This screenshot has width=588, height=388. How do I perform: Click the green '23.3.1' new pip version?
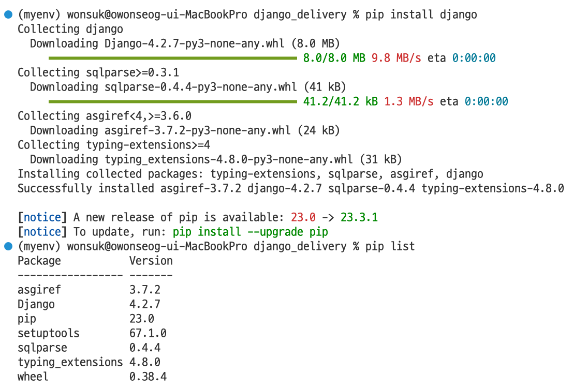point(359,217)
